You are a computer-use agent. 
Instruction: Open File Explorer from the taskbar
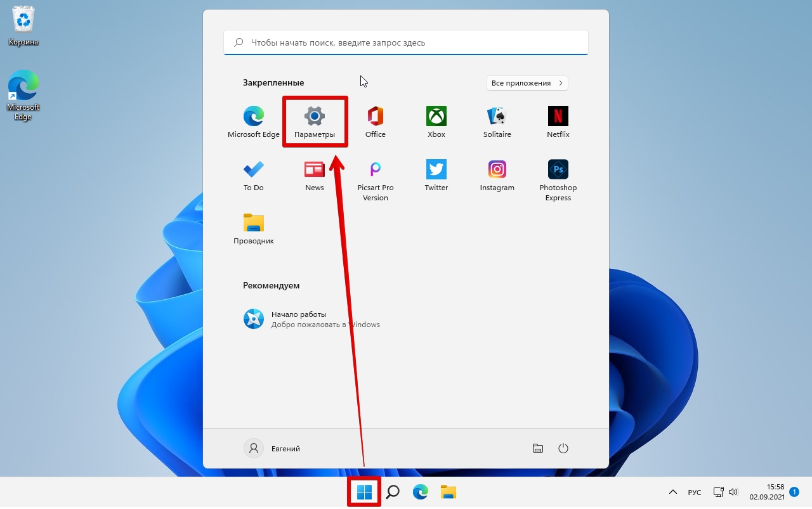[x=449, y=492]
